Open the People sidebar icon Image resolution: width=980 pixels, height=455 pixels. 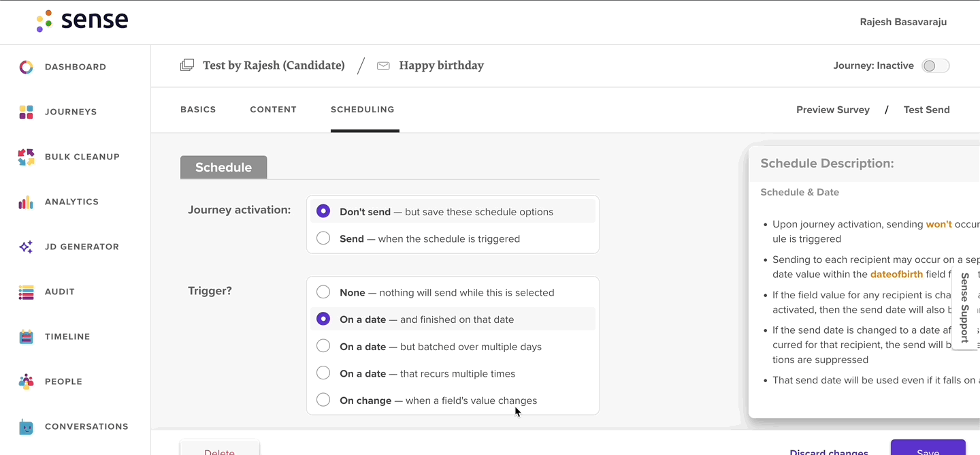point(26,381)
